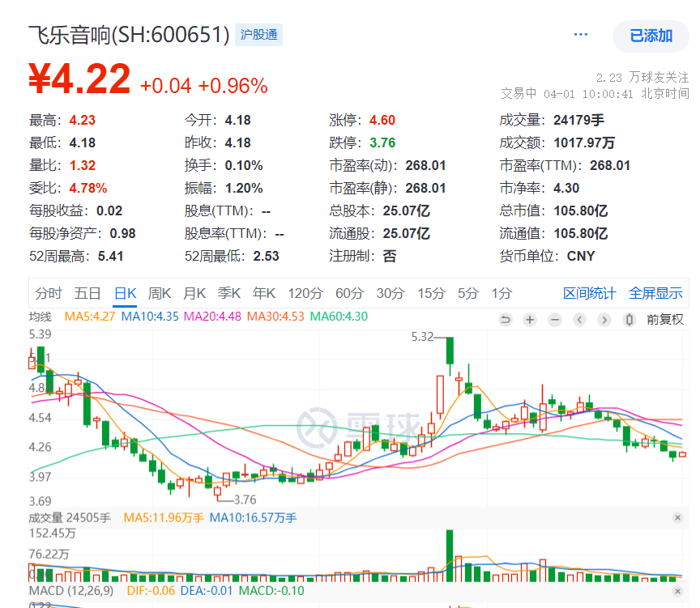This screenshot has height=608, width=700.
Task: Click the 52周最低 2.53 value
Action: coord(266,256)
